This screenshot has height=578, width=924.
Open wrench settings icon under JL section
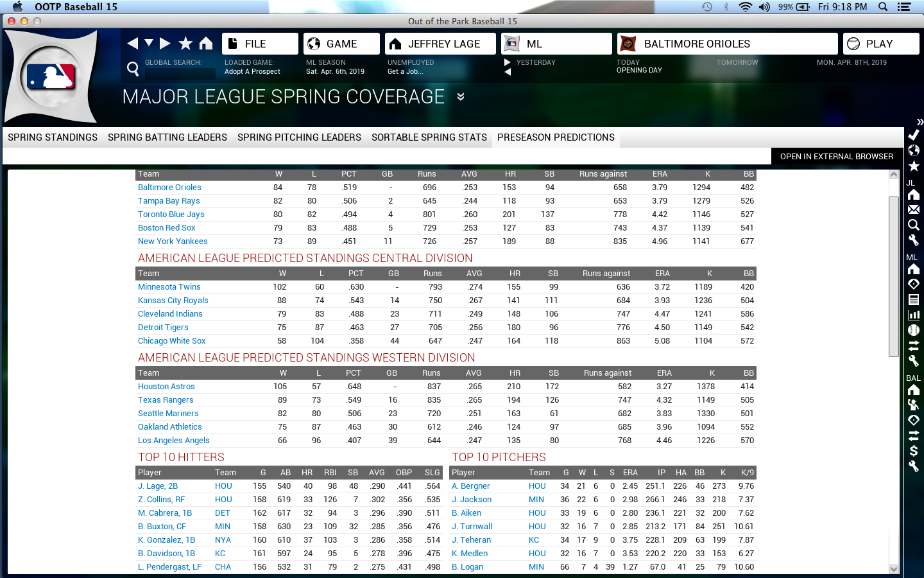914,240
